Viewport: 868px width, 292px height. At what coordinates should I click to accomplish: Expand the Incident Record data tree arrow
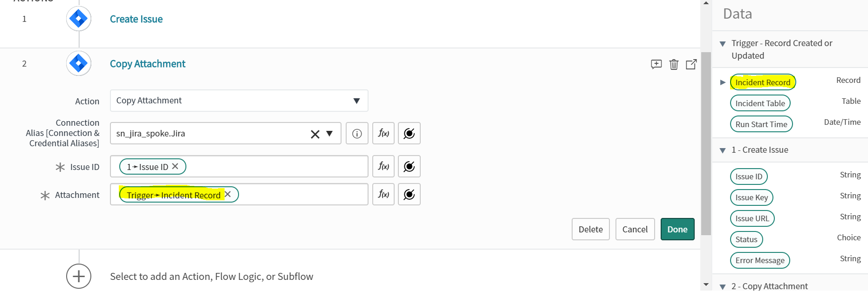pyautogui.click(x=723, y=82)
